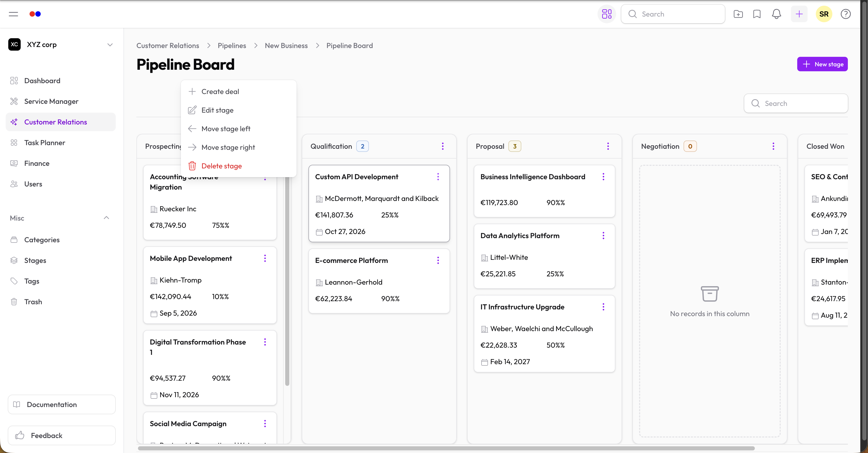Open Categories under Misc
868x453 pixels.
[x=61, y=240]
